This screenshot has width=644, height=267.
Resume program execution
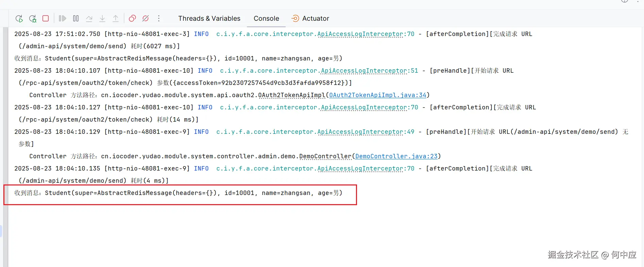coord(62,18)
